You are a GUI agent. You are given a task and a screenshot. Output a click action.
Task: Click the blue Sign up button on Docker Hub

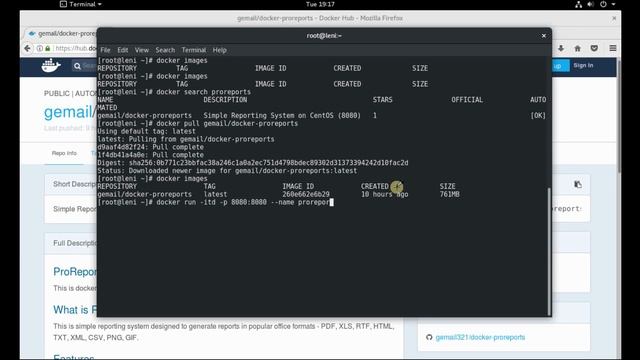[560, 65]
